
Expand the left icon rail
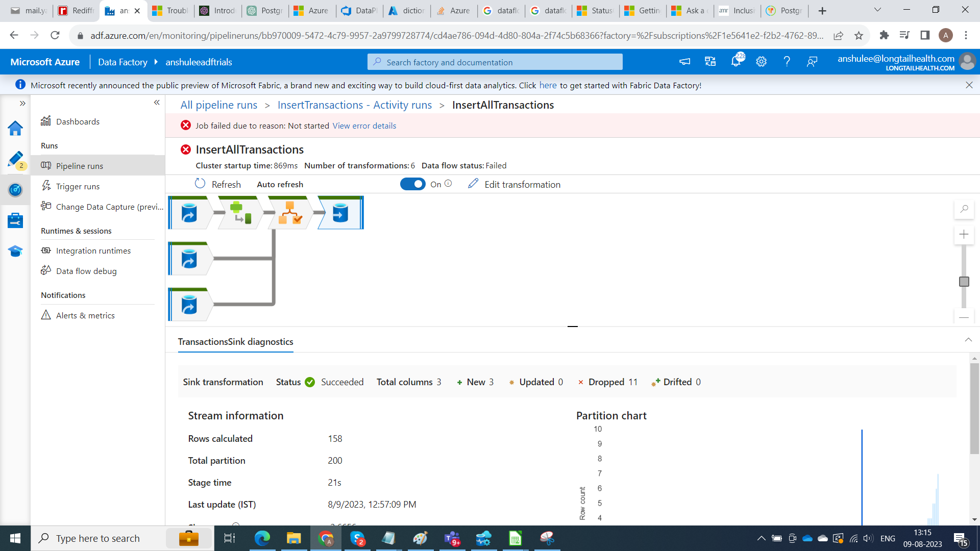(x=22, y=103)
